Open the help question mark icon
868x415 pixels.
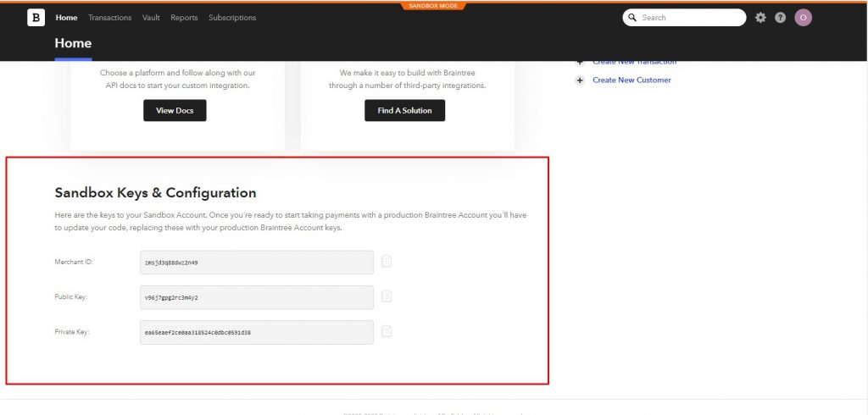click(780, 18)
